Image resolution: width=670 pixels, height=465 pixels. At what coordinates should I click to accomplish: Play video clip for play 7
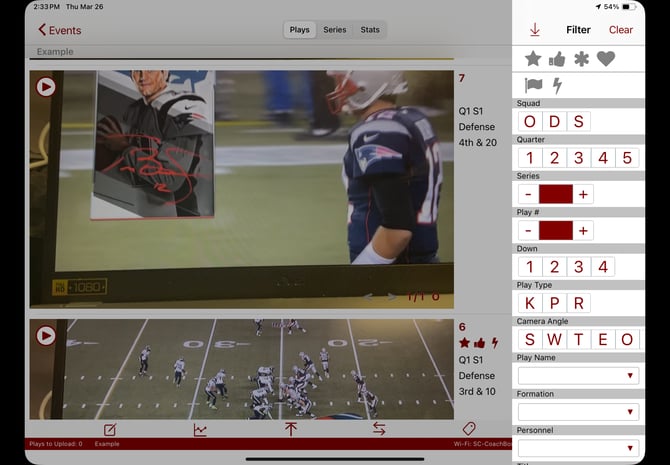46,87
